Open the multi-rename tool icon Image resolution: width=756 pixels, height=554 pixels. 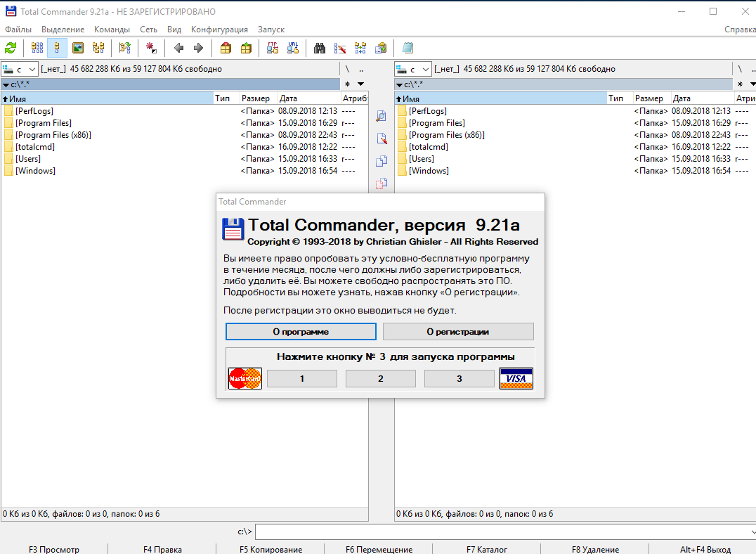click(x=340, y=48)
